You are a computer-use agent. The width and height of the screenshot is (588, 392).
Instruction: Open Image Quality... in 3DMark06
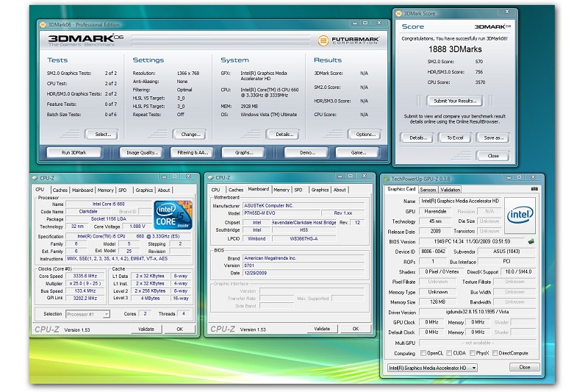142,153
